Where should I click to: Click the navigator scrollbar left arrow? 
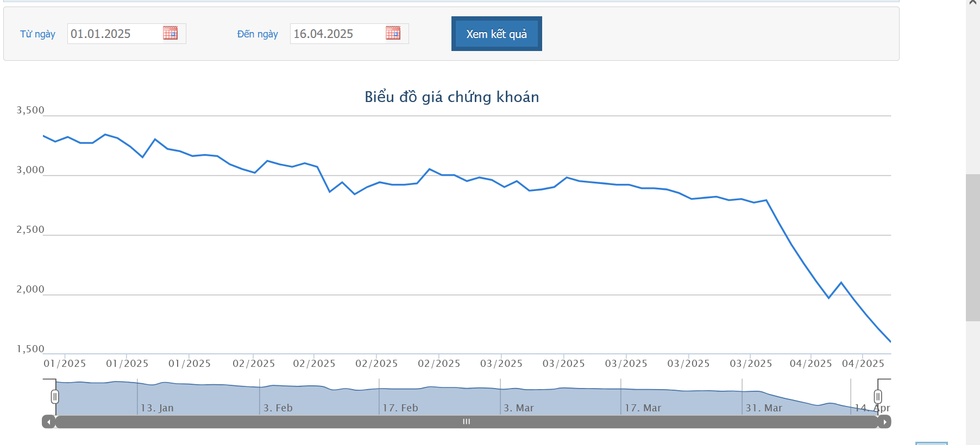tap(48, 422)
